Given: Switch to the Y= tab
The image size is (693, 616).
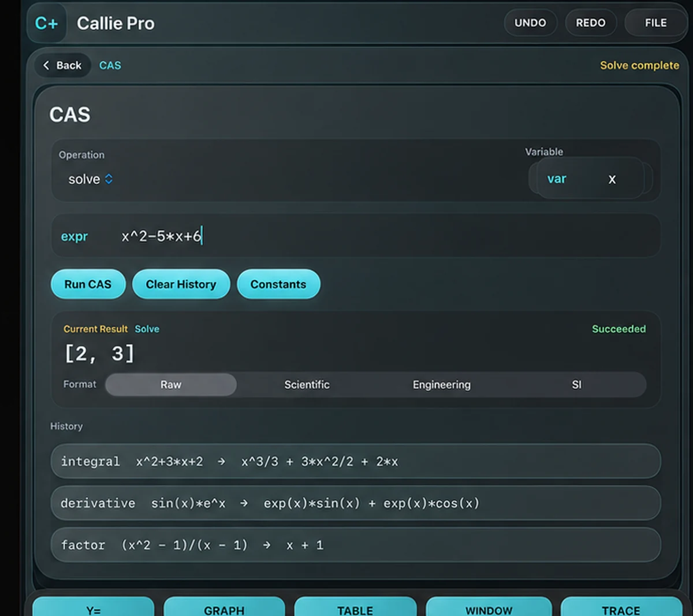Looking at the screenshot, I should click(94, 607).
